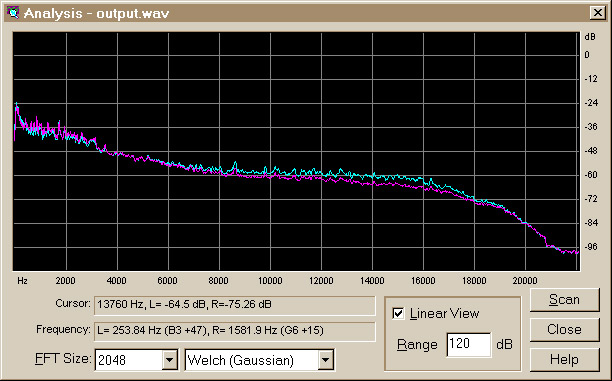Image resolution: width=612 pixels, height=381 pixels.
Task: Click the Range dB input field
Action: coord(468,344)
